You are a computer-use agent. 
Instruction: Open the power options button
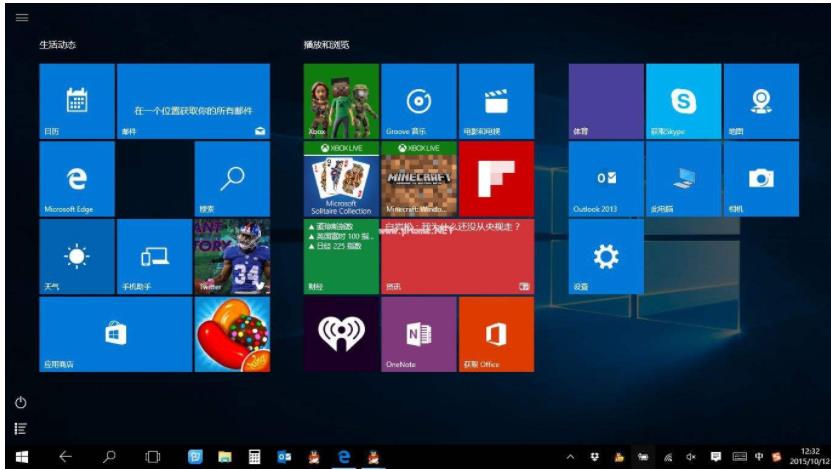point(21,403)
